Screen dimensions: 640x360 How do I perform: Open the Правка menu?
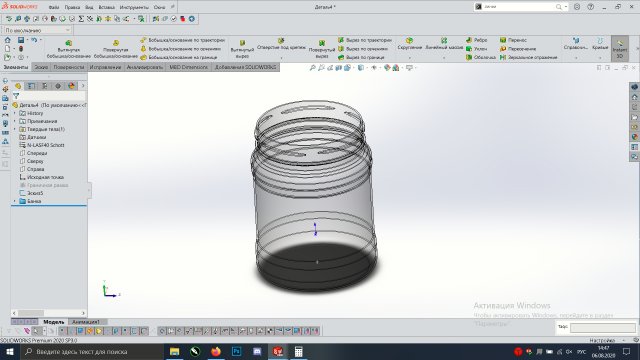click(72, 7)
